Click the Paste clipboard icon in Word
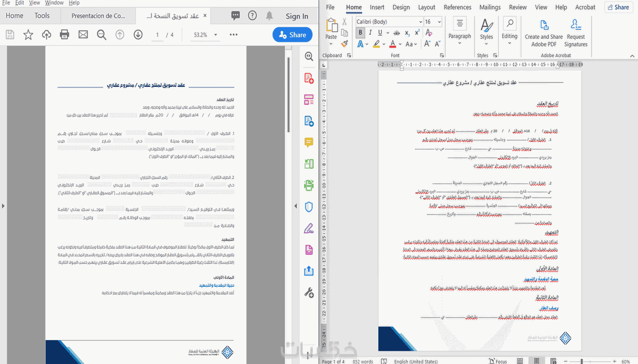 tap(331, 26)
